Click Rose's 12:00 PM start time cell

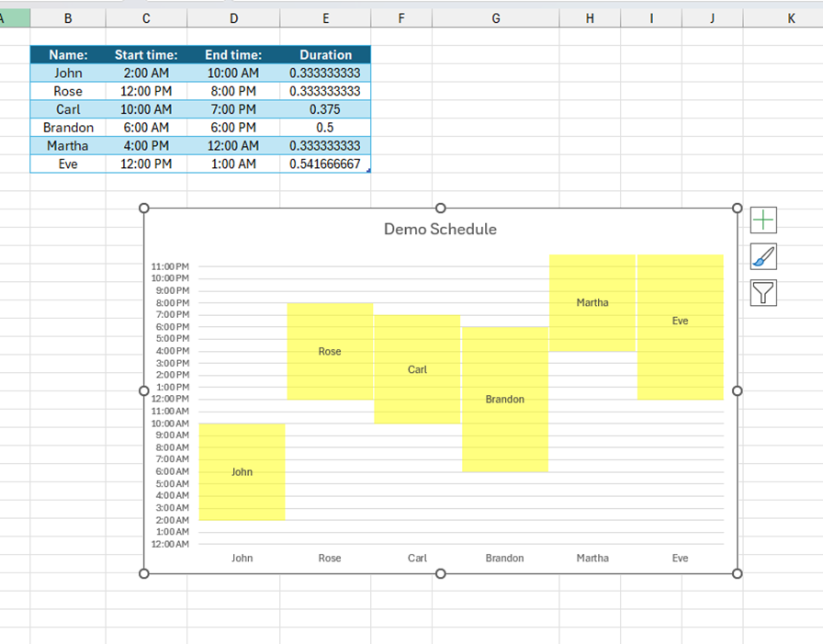[145, 91]
